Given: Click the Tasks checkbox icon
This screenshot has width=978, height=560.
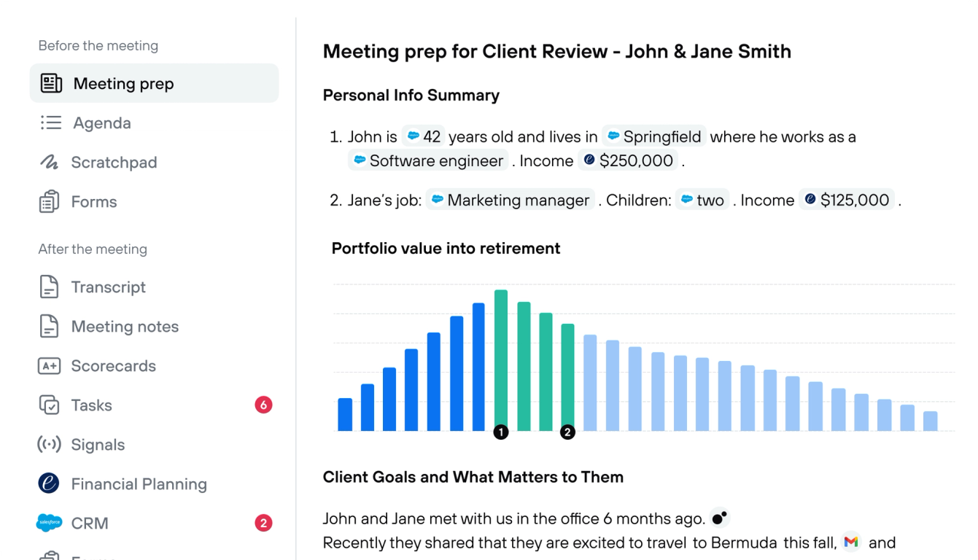Looking at the screenshot, I should (49, 405).
